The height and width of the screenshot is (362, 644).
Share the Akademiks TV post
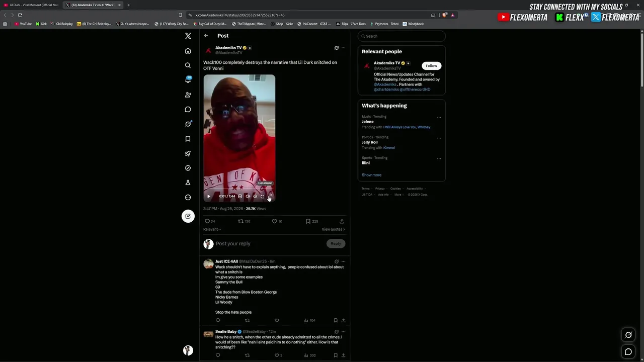[x=342, y=221]
